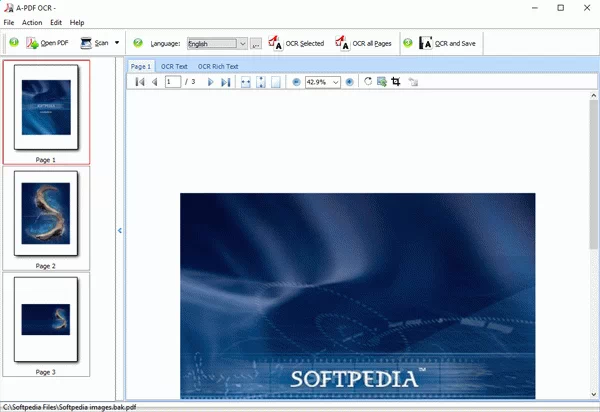Click the "Page 2" thumbnail label
This screenshot has height=412, width=600.
point(46,266)
